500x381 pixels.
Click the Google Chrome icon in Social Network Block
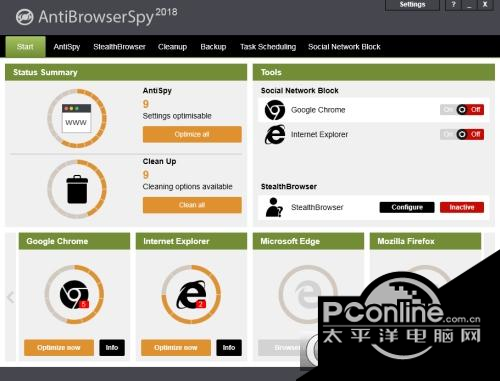275,110
